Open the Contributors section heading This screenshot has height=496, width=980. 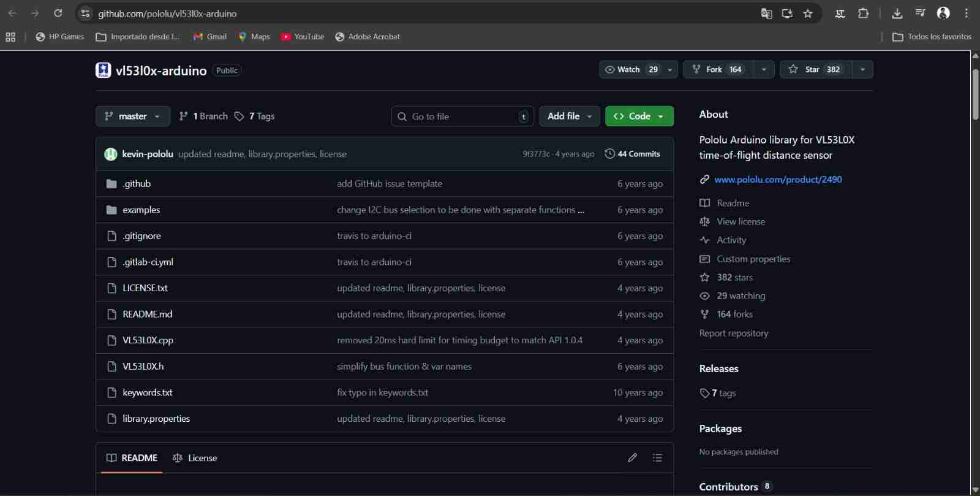(x=729, y=487)
